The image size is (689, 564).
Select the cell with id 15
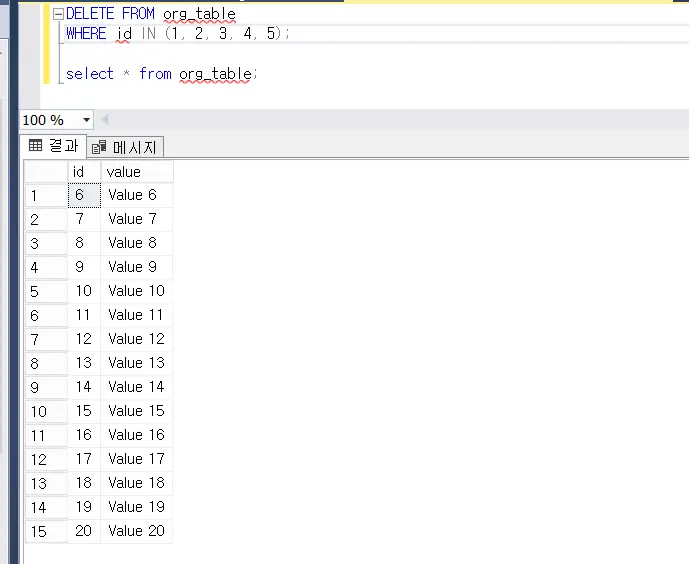[x=84, y=411]
